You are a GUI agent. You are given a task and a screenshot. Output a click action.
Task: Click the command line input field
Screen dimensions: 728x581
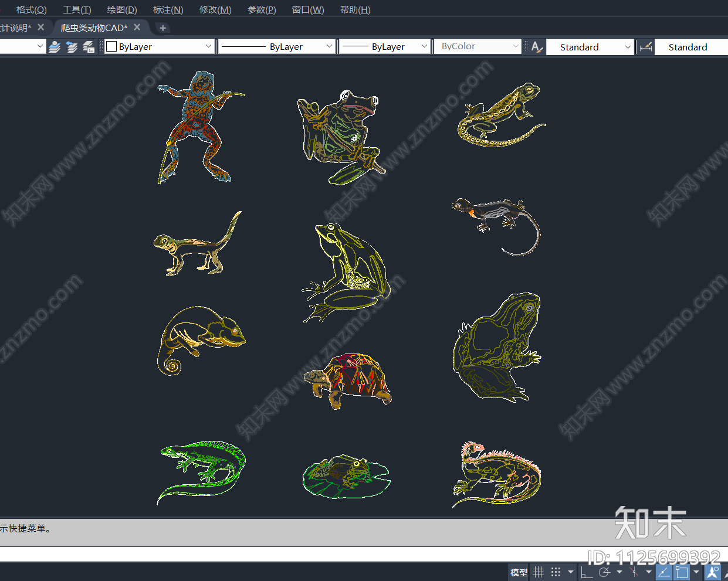(x=293, y=554)
